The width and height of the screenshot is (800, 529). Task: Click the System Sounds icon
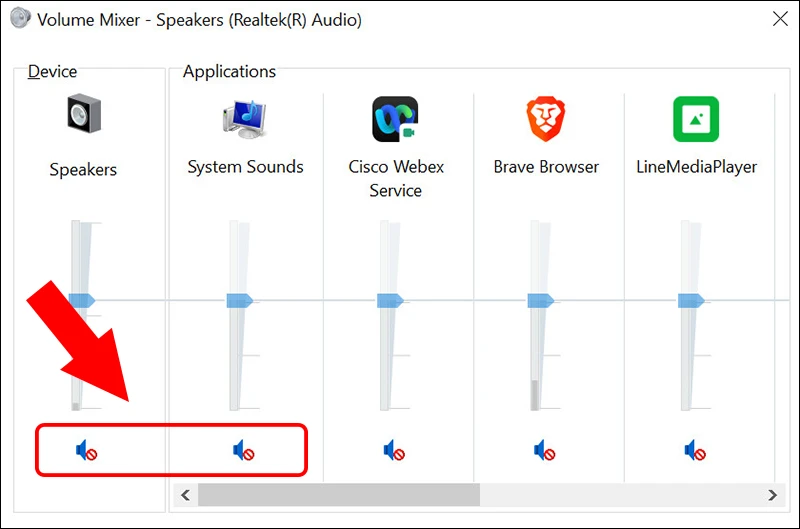click(245, 119)
